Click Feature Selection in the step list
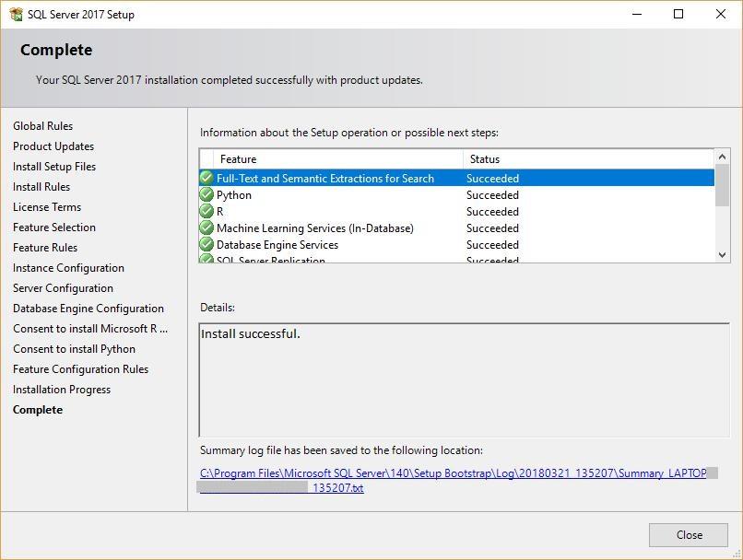743x560 pixels. pos(54,227)
